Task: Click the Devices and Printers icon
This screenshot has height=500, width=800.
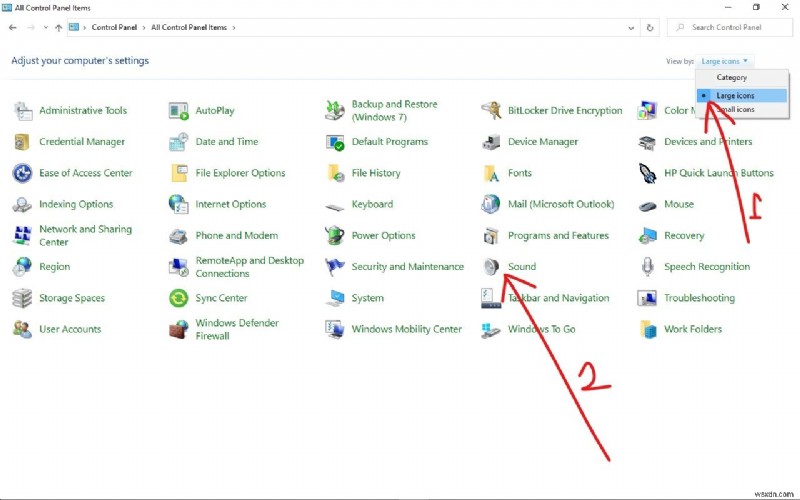Action: tap(647, 142)
